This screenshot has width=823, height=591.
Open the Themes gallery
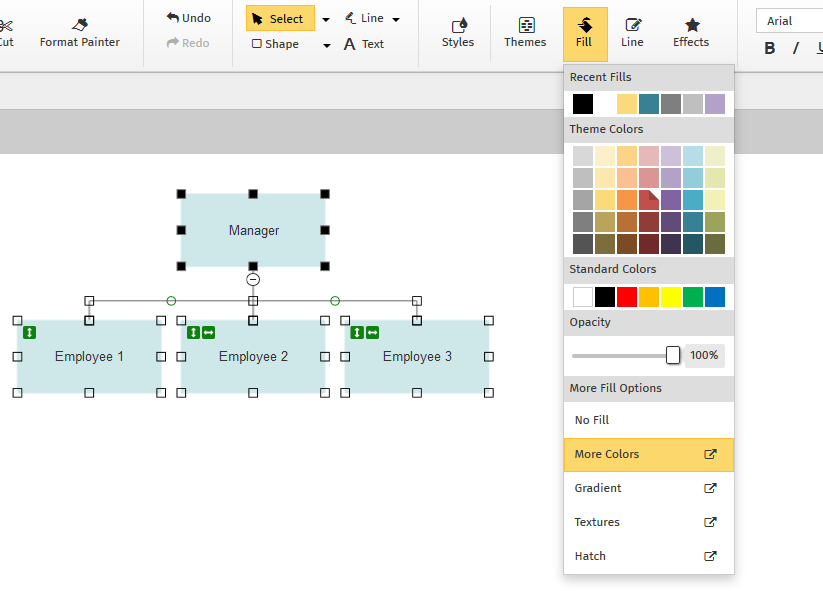click(x=525, y=33)
